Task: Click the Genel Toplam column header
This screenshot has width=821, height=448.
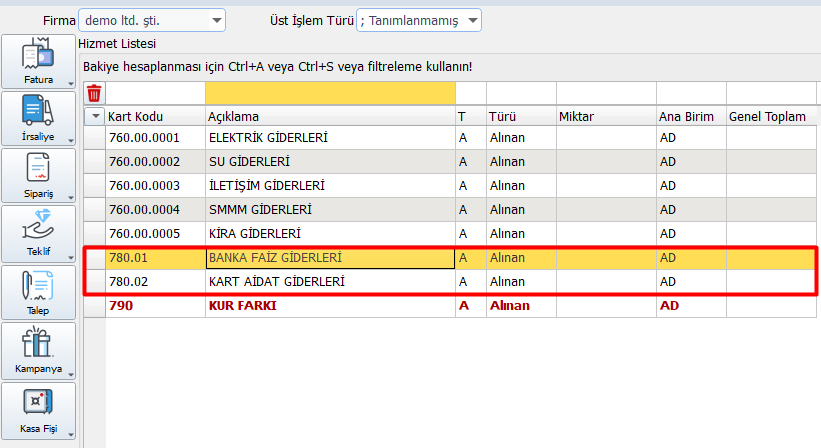Action: pyautogui.click(x=767, y=117)
